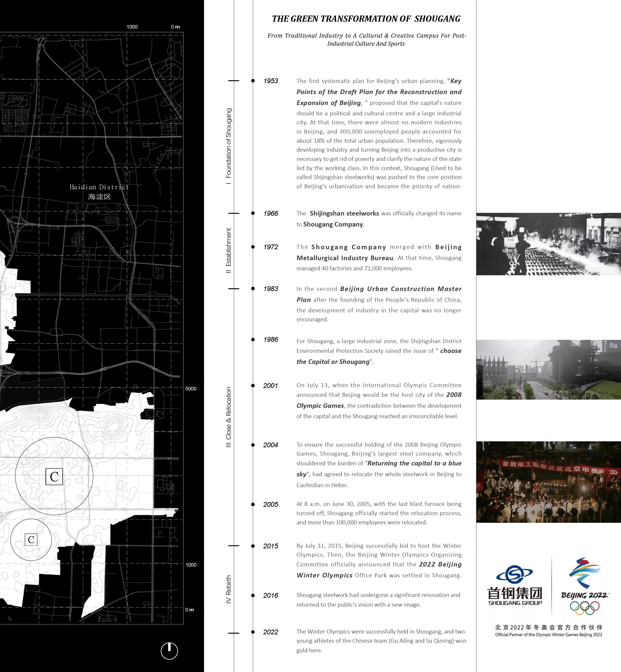
Task: Click the 5000 scale label on the map
Action: [191, 389]
